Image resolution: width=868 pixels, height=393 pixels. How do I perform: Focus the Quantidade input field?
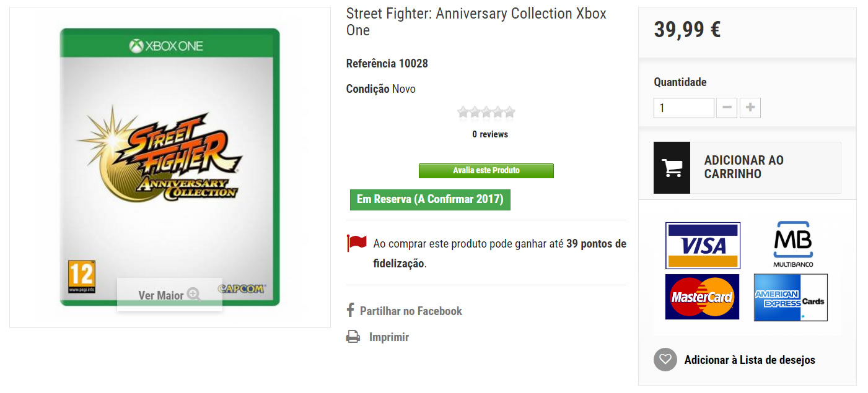point(683,108)
